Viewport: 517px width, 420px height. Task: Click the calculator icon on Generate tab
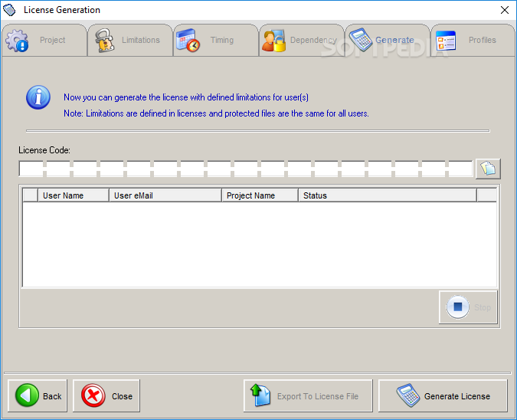point(361,40)
